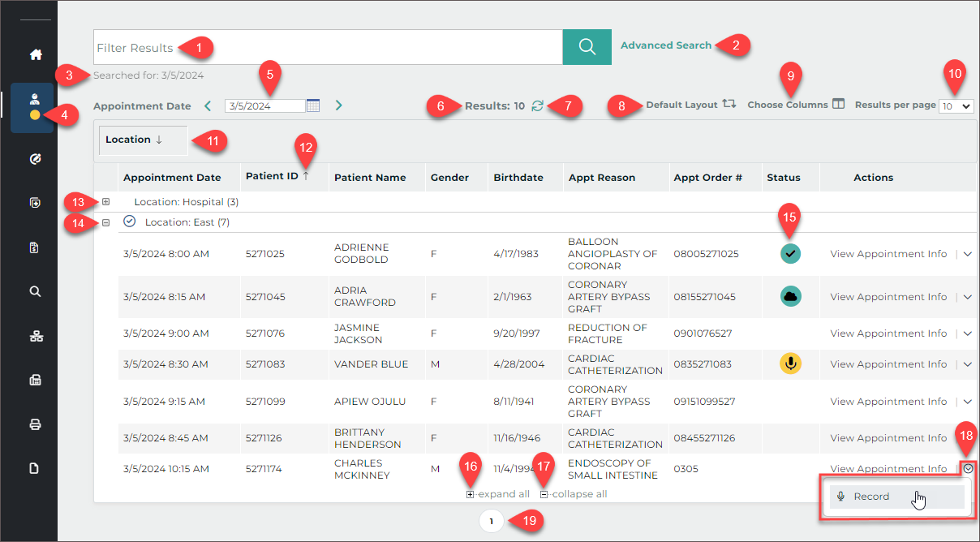Open actions dropdown for Adrienne Godbold row

[x=967, y=254]
